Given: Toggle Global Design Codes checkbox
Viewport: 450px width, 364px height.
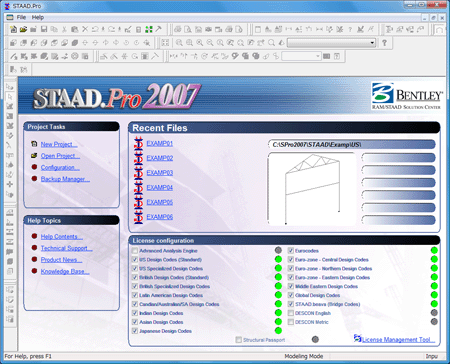Looking at the screenshot, I should [291, 295].
